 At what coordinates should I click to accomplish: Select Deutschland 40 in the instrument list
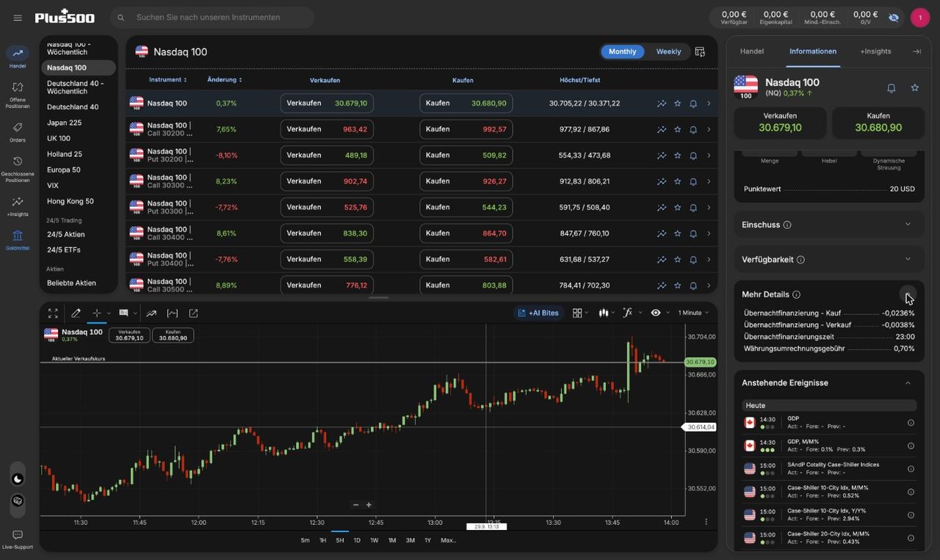point(73,107)
